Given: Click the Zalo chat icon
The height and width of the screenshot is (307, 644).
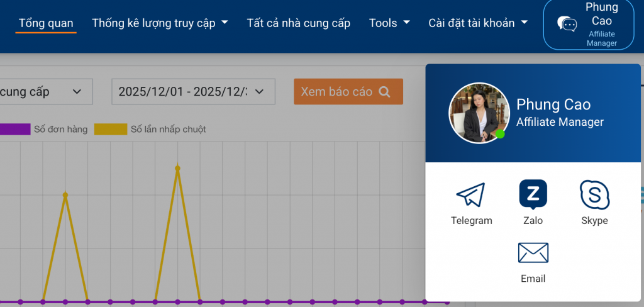Looking at the screenshot, I should [x=533, y=194].
